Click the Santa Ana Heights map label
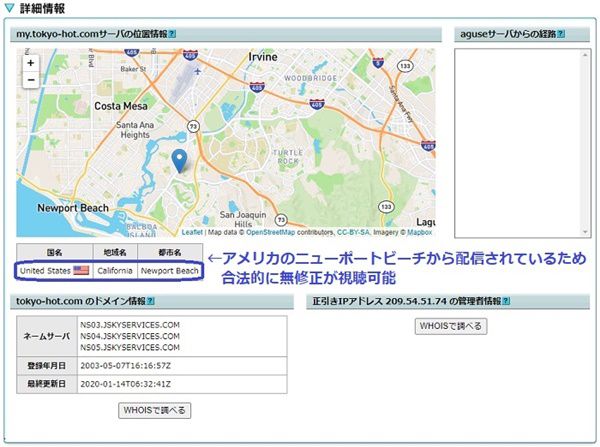 (135, 130)
